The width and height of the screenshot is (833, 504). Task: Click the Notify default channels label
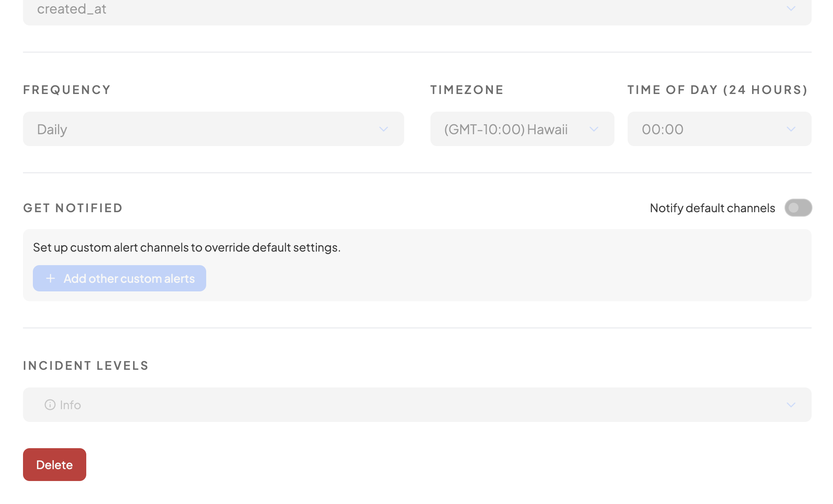[712, 208]
